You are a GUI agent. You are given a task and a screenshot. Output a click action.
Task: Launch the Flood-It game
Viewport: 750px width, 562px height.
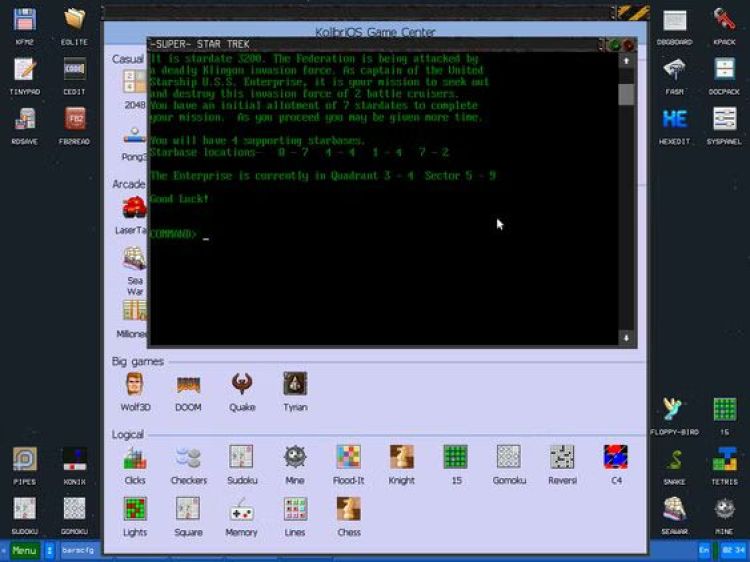[x=348, y=459]
